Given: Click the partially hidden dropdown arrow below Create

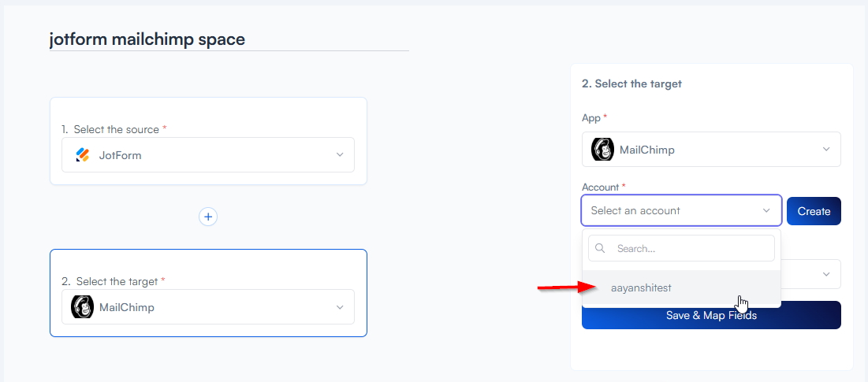Looking at the screenshot, I should coord(826,274).
